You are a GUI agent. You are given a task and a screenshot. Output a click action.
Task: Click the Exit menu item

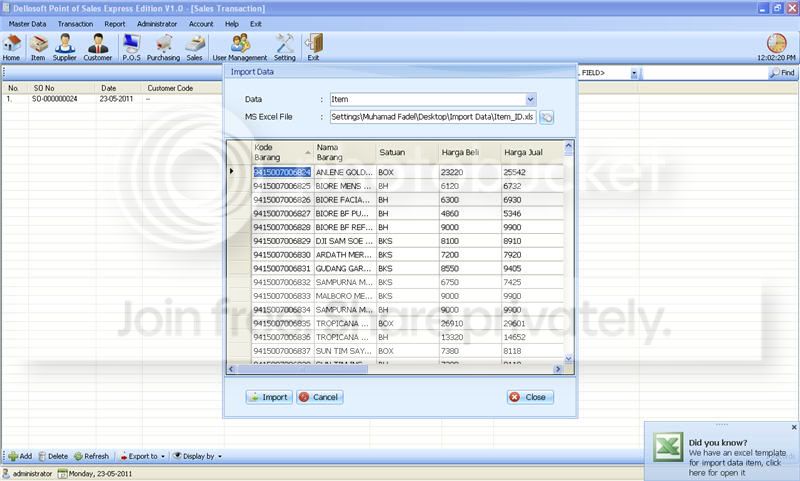tap(256, 24)
